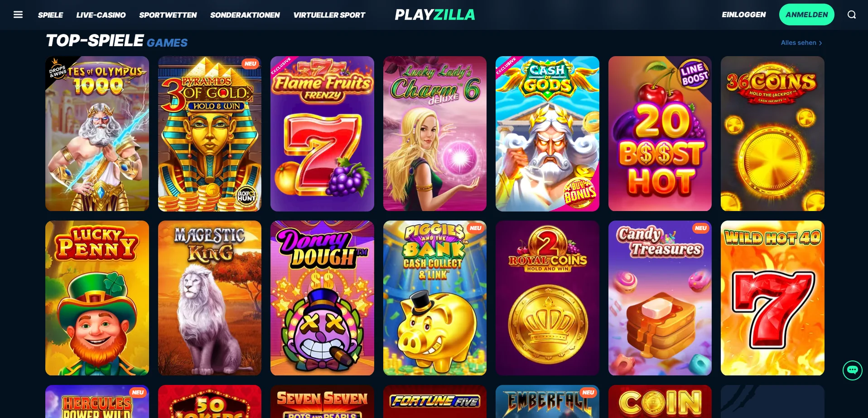868x418 pixels.
Task: Open 3 Pyramids of Gold game tile
Action: [x=210, y=134]
